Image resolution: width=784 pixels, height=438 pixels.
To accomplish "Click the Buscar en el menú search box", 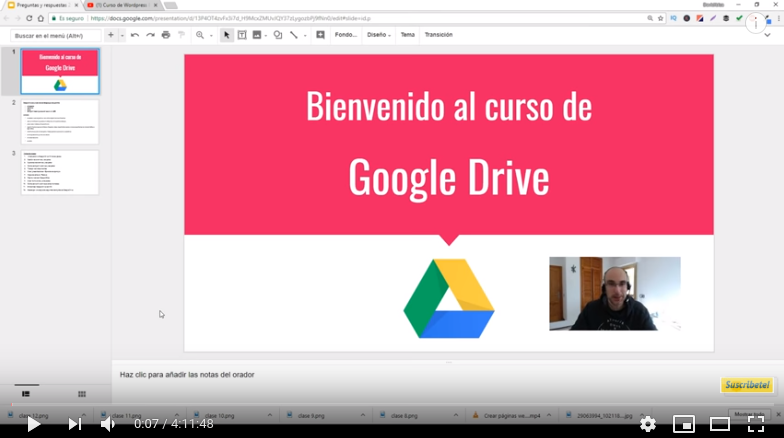I will [56, 36].
